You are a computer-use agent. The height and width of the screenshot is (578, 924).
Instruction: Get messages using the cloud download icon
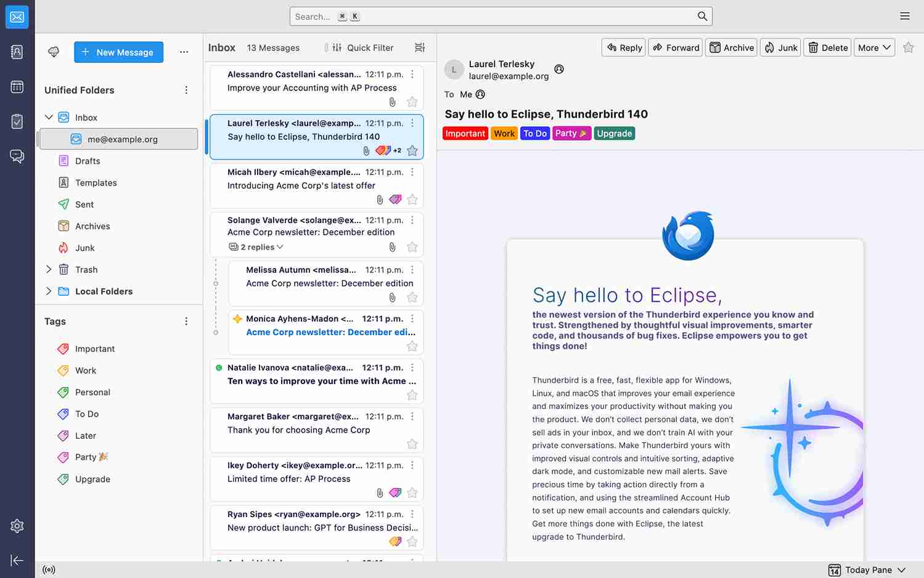tap(54, 52)
